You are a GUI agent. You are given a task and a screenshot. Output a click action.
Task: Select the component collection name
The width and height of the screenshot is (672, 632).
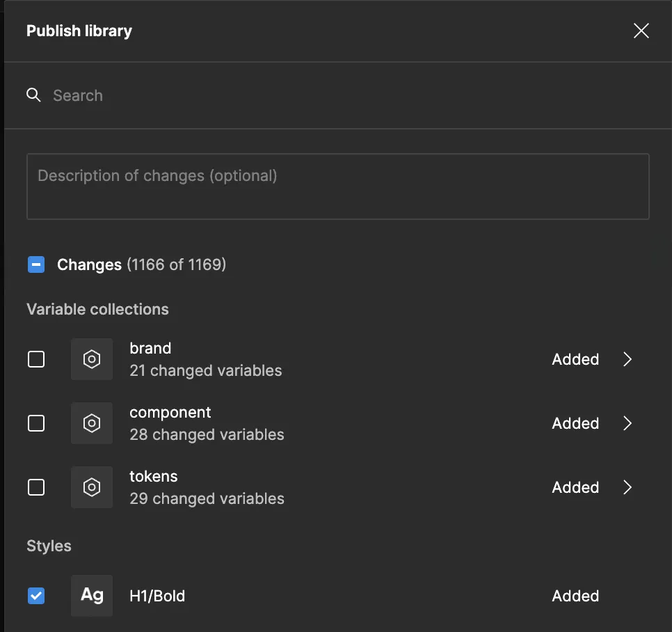tap(170, 412)
